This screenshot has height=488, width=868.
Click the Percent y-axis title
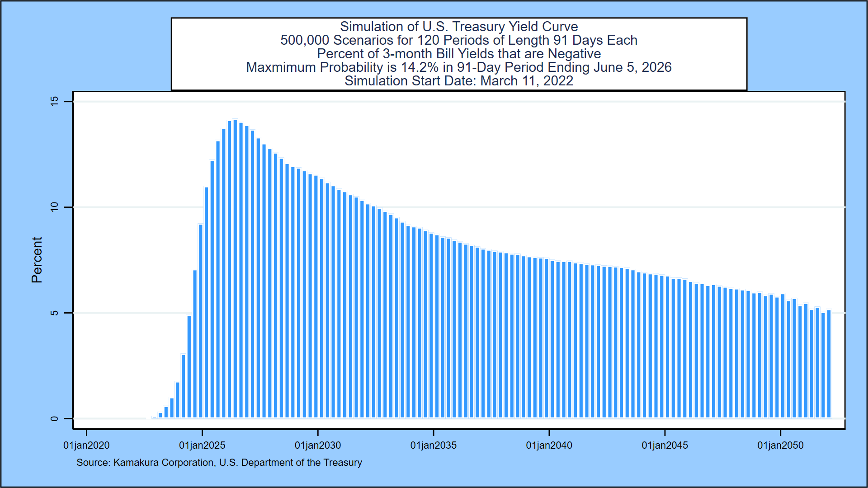[37, 260]
